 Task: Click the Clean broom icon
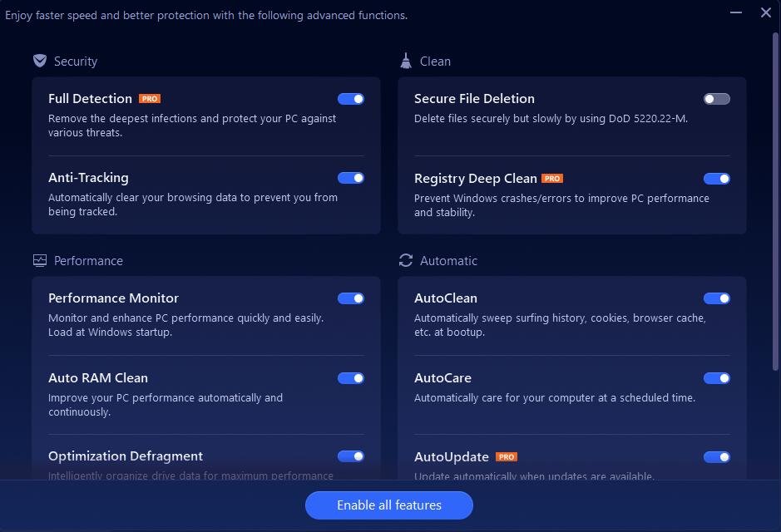pyautogui.click(x=406, y=61)
